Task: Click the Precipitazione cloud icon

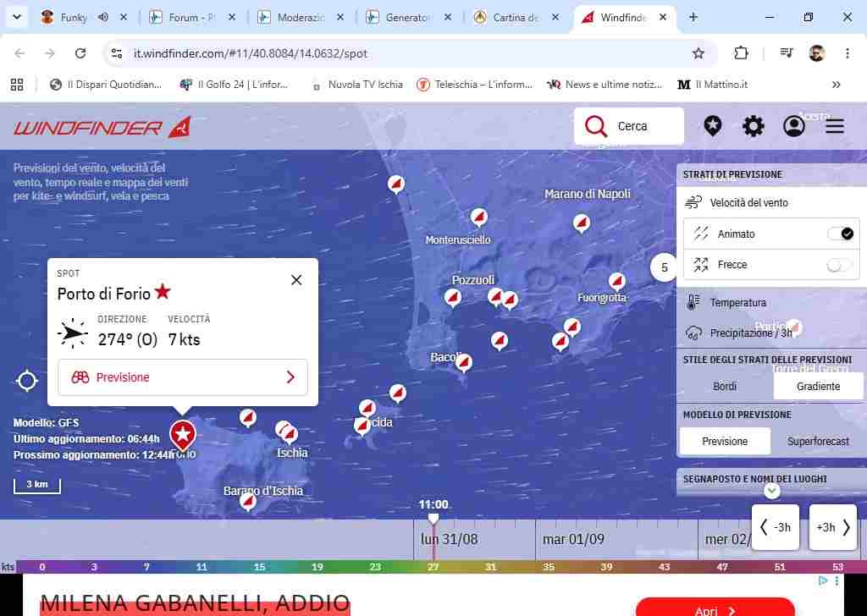Action: (x=693, y=333)
